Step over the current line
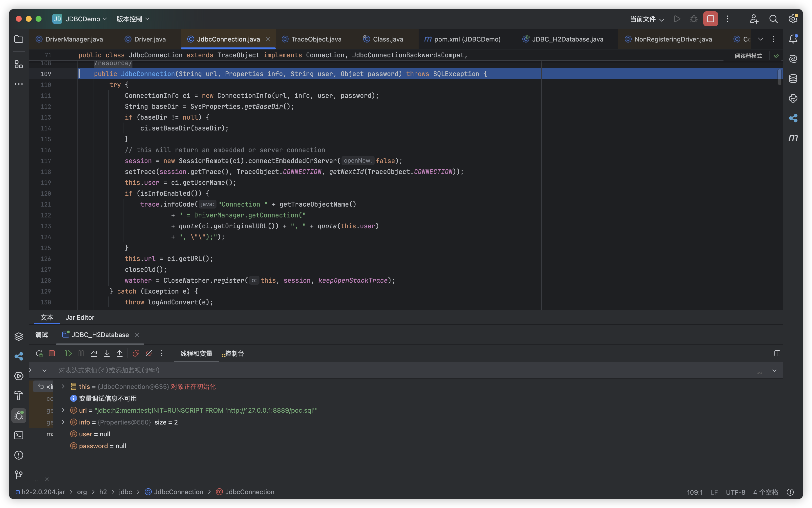 [94, 353]
